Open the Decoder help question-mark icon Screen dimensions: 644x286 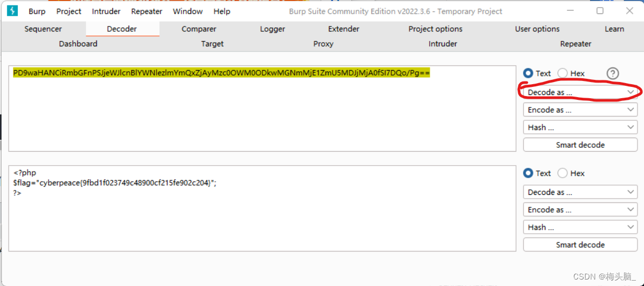612,73
